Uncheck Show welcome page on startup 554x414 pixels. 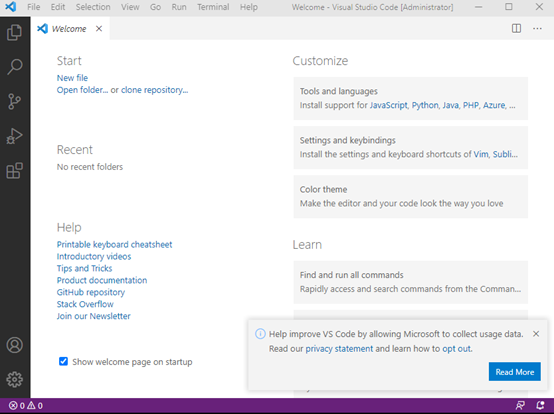click(x=63, y=361)
